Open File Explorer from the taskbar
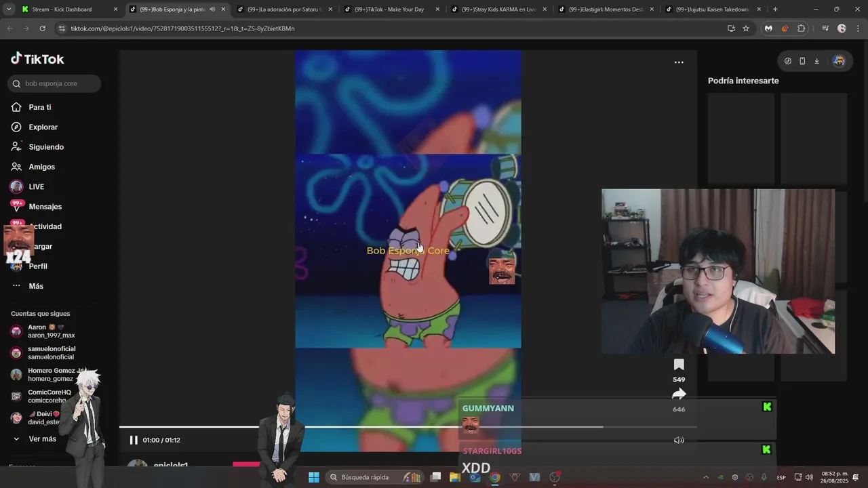 [455, 477]
